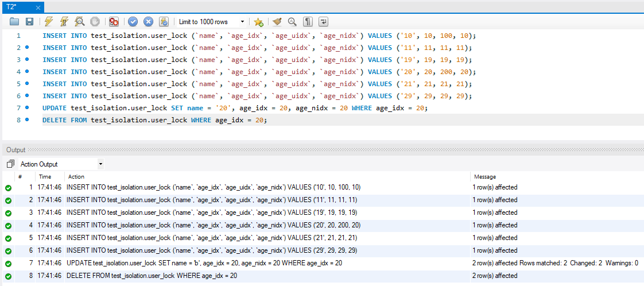
Task: Place cursor in editor line 4 INSERT ('20', 20, 200, 20)
Action: 259,72
